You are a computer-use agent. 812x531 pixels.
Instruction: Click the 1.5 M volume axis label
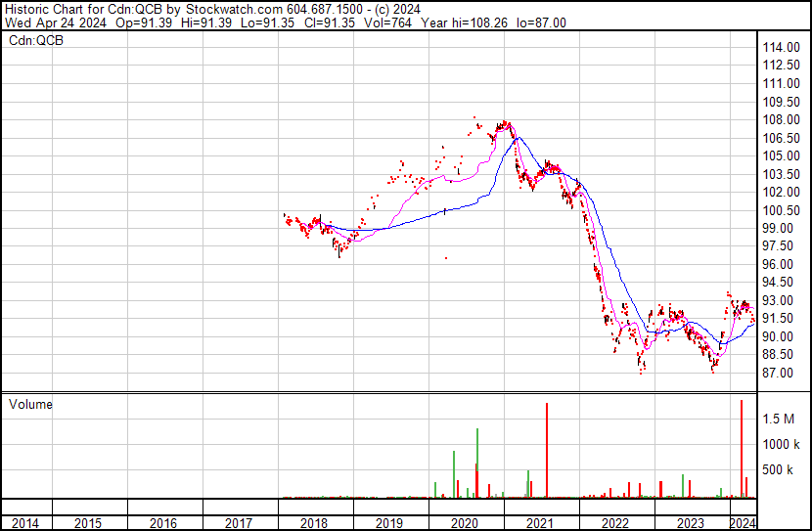point(779,419)
